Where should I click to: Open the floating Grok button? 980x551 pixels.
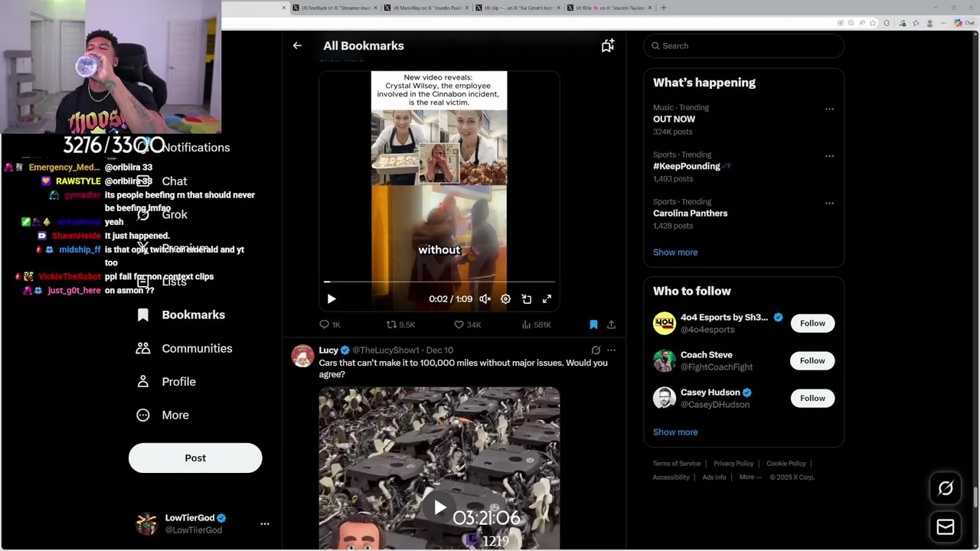946,488
